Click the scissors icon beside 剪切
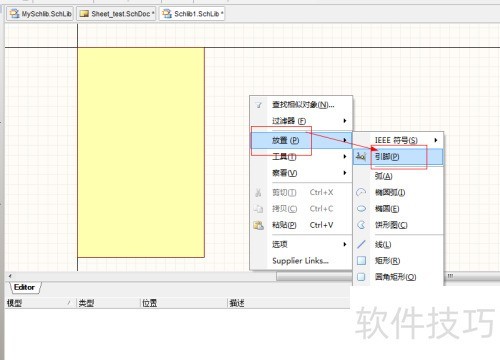Screen dimensions: 500x360 [x=258, y=193]
